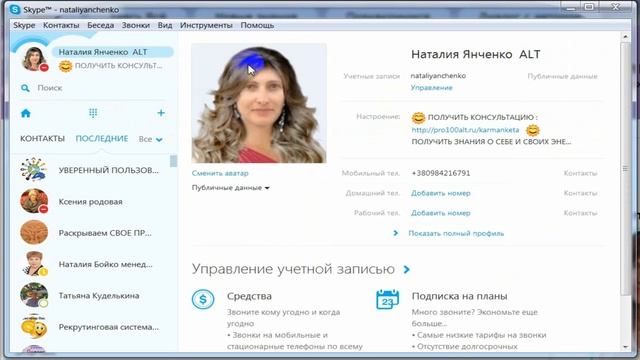Select Наталия Янченко ALT name in sidebar

(103, 52)
